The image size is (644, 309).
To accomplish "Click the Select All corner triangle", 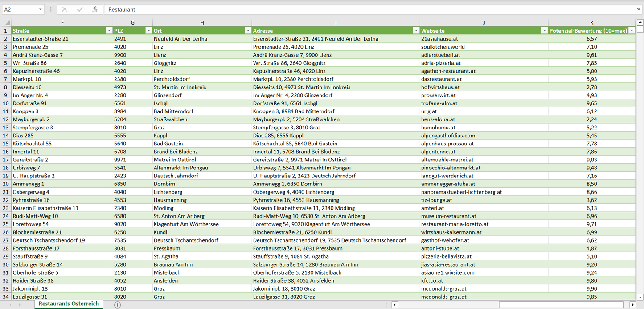I will [x=6, y=23].
